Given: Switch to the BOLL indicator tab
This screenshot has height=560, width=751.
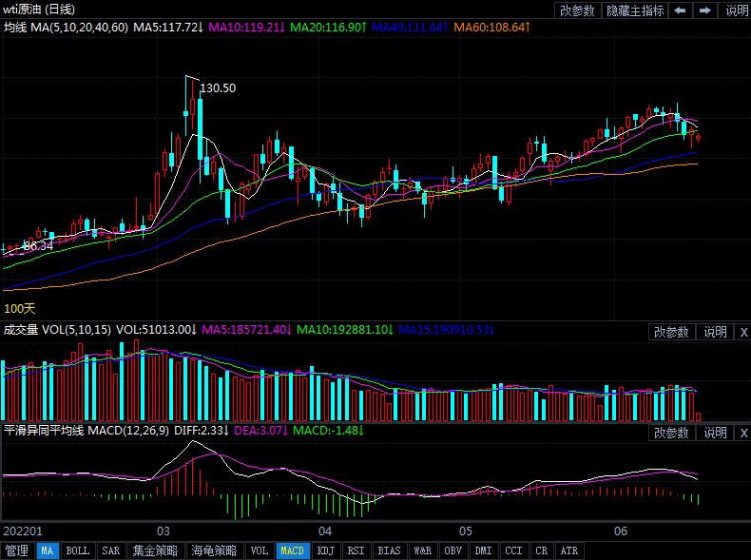Looking at the screenshot, I should pos(78,550).
